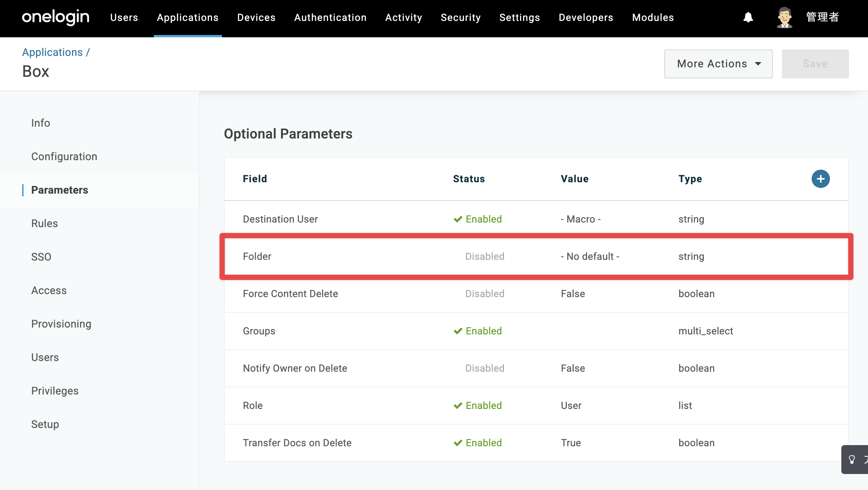The width and height of the screenshot is (868, 490).
Task: Open the Groups parameter row
Action: (536, 331)
